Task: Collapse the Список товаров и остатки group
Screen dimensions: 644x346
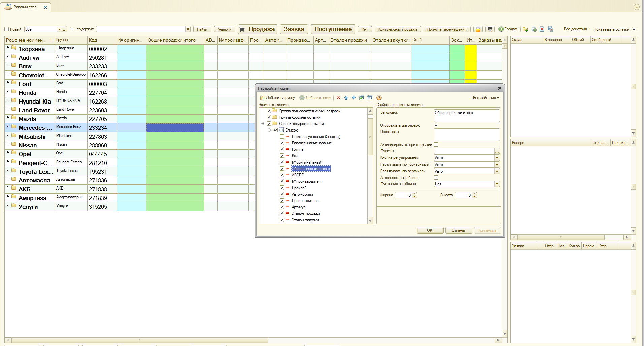Action: click(263, 124)
